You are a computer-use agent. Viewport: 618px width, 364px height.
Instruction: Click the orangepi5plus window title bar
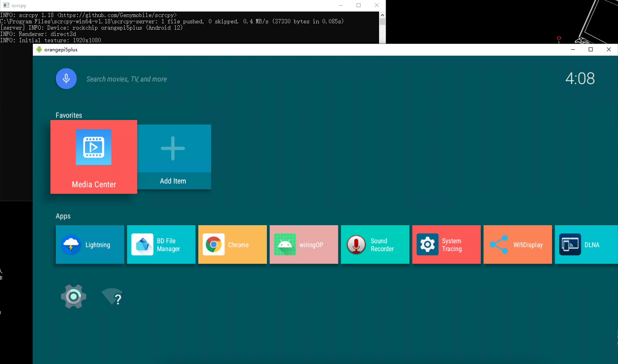(x=295, y=49)
